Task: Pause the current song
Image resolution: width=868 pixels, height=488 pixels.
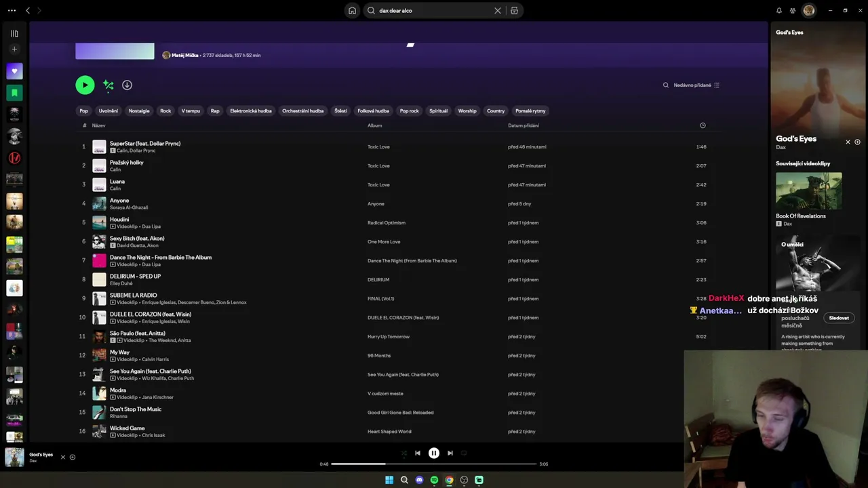Action: 434,453
